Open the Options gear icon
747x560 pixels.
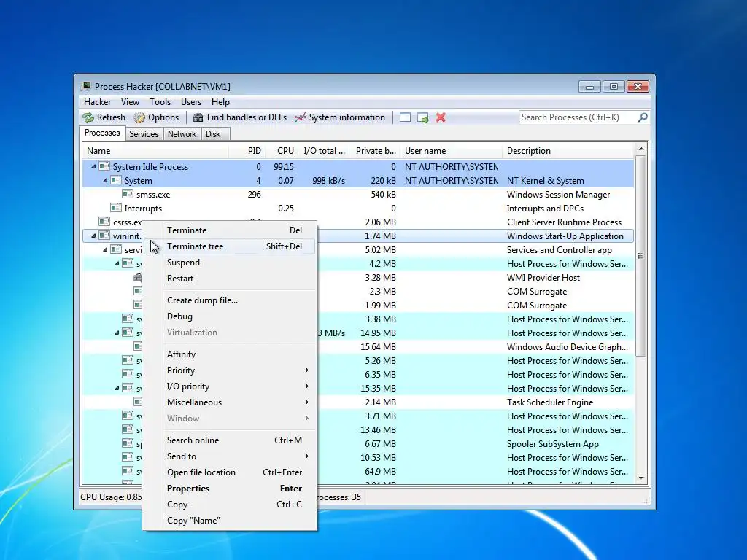[139, 117]
